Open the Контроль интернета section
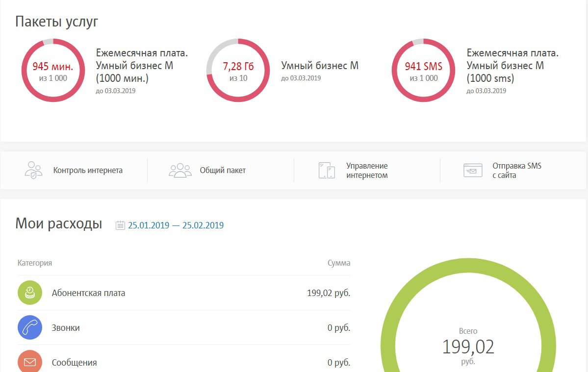Image resolution: width=588 pixels, height=372 pixels. (88, 171)
